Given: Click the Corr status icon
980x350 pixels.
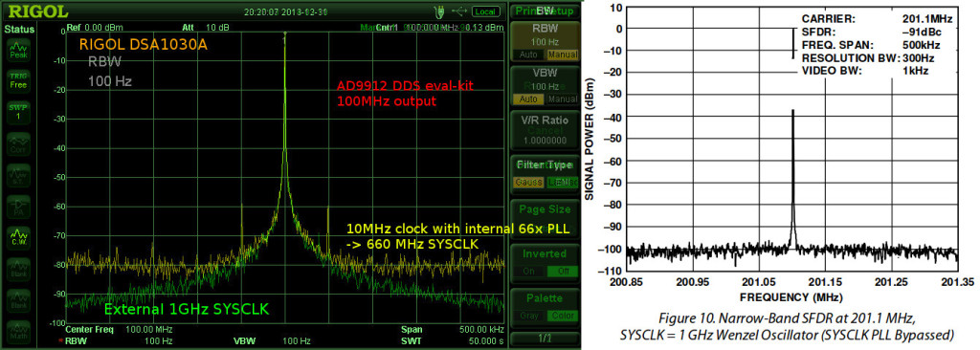Looking at the screenshot, I should point(18,143).
